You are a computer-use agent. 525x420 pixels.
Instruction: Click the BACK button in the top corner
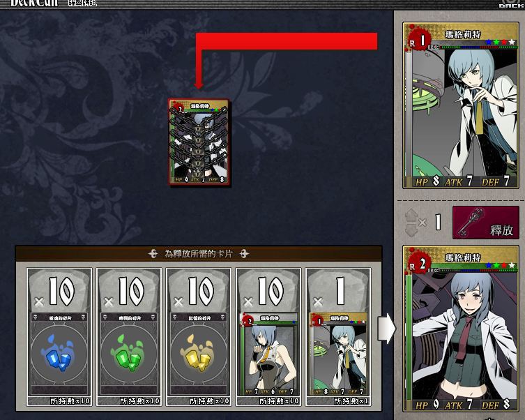coord(511,4)
